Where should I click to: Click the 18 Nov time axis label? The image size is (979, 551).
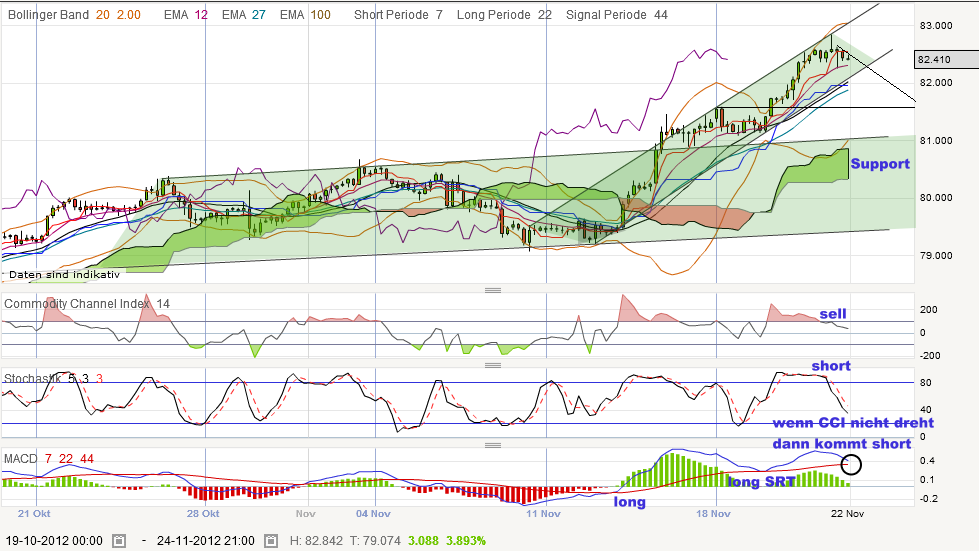pos(713,514)
